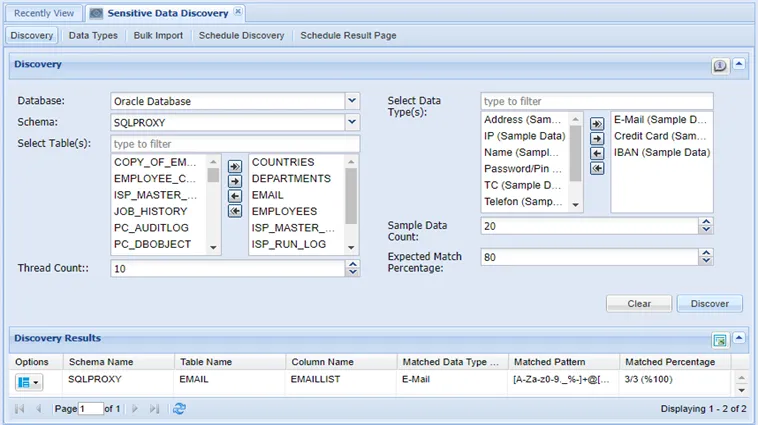The width and height of the screenshot is (758, 425).
Task: Select DEPARTMENTS in selected tables
Action: click(297, 178)
